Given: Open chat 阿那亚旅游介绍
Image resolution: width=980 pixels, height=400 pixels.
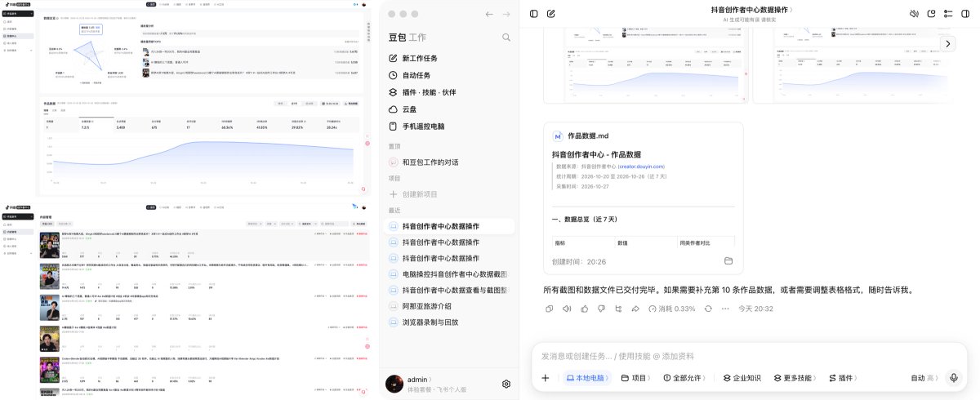Looking at the screenshot, I should click(449, 306).
